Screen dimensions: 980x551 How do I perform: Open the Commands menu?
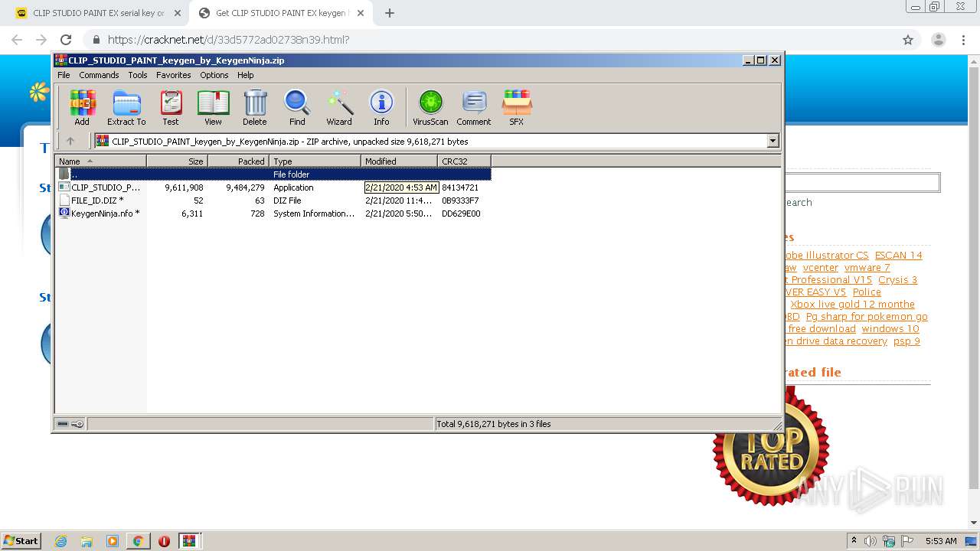pyautogui.click(x=99, y=75)
